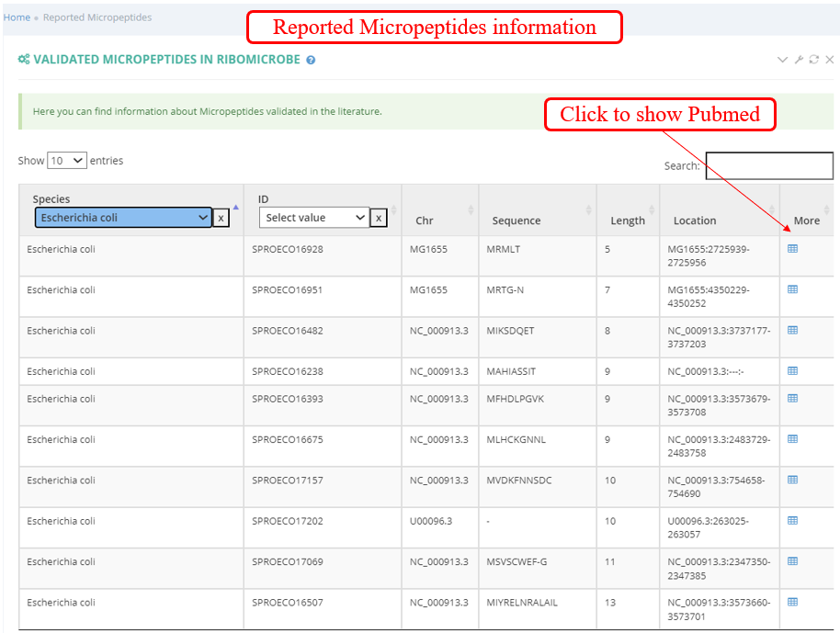840x633 pixels.
Task: Change the Show entries count dropdown
Action: [67, 161]
